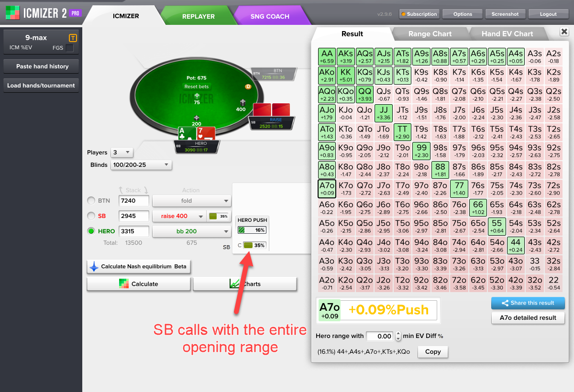Click the min EV Diff input field
The height and width of the screenshot is (392, 574).
pyautogui.click(x=380, y=336)
